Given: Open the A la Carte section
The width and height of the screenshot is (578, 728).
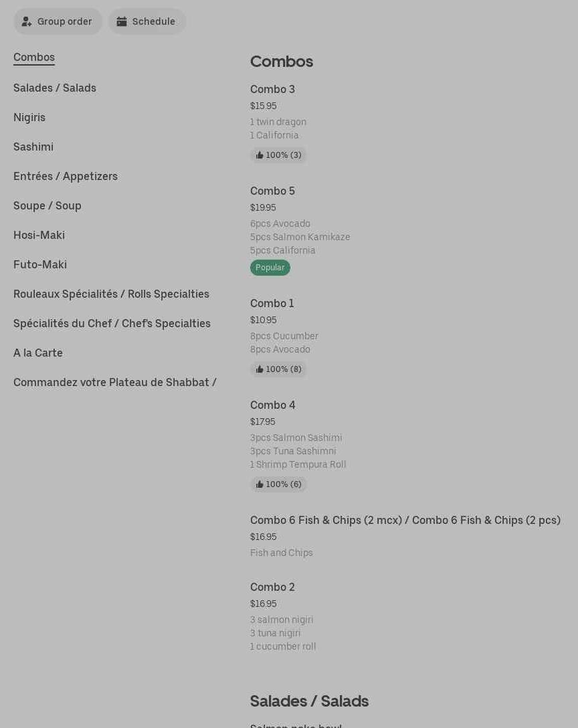Looking at the screenshot, I should (38, 353).
